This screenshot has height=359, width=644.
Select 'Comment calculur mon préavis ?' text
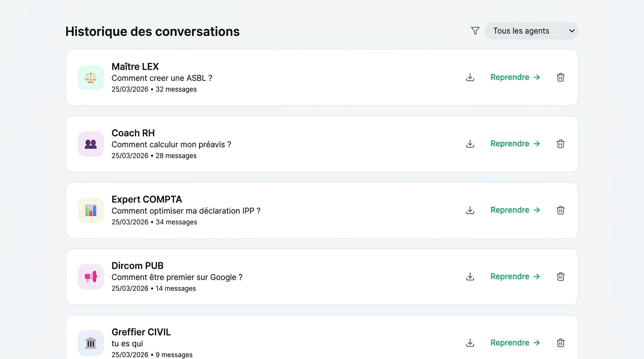tap(171, 144)
